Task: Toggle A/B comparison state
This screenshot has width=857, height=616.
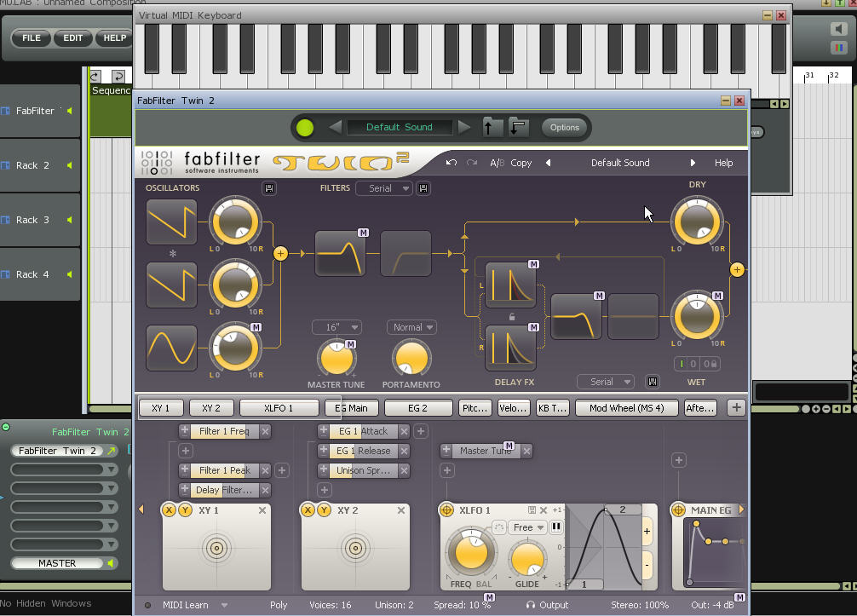Action: (497, 163)
